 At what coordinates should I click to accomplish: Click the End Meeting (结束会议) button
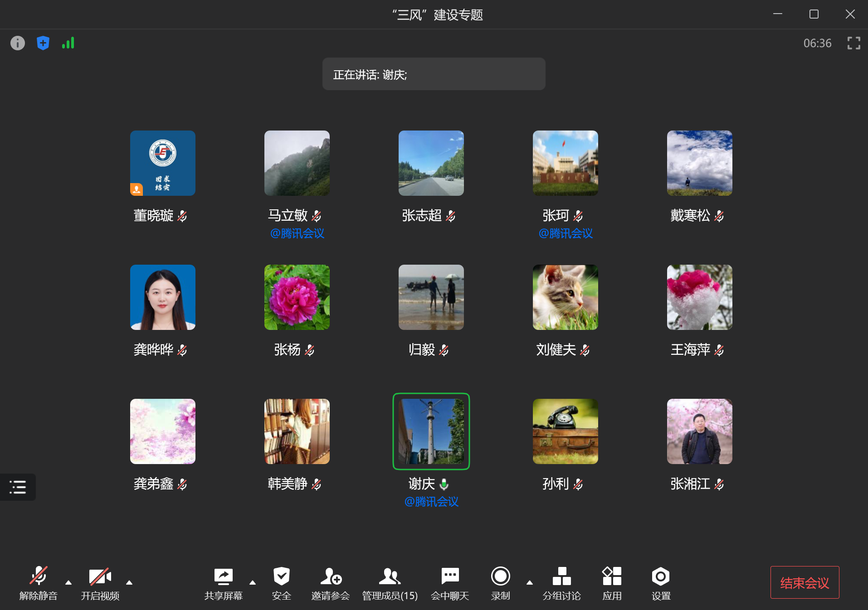(805, 582)
